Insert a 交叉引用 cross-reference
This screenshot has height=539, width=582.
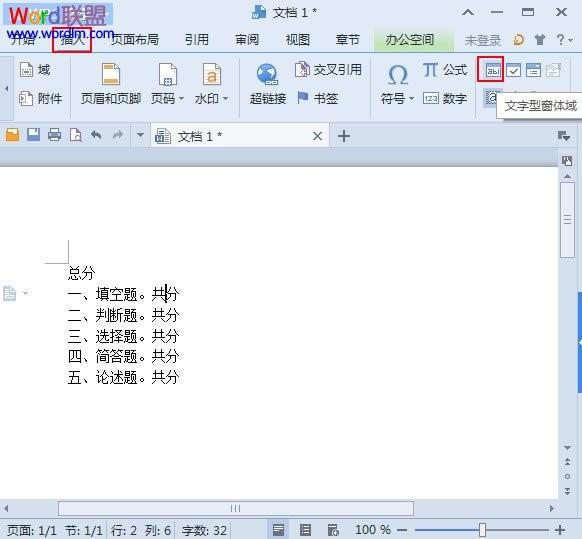(x=328, y=70)
